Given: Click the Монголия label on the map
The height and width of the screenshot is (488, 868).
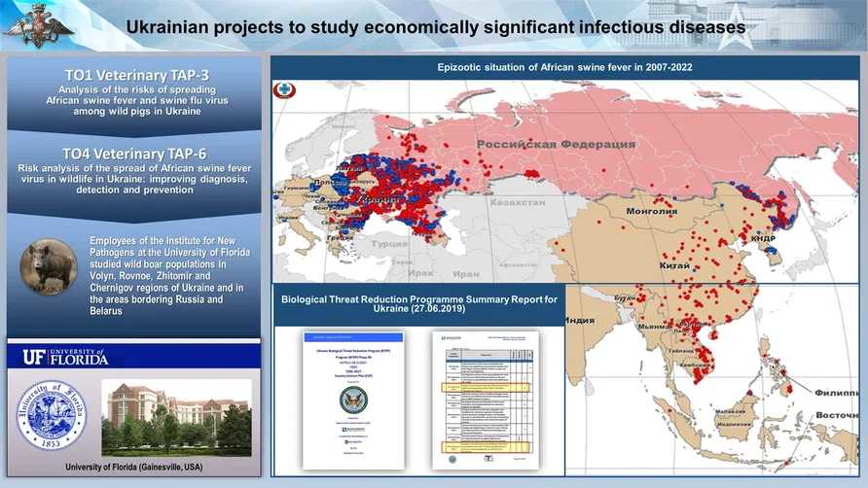Looking at the screenshot, I should click(652, 211).
